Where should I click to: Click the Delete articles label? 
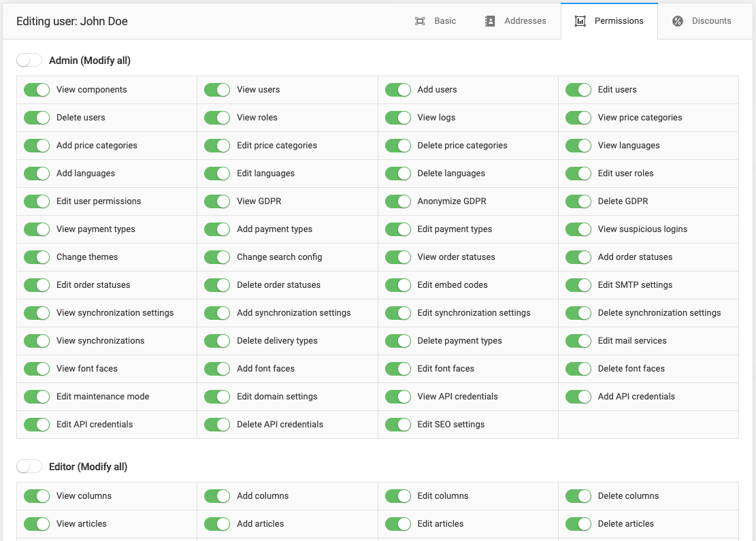625,524
